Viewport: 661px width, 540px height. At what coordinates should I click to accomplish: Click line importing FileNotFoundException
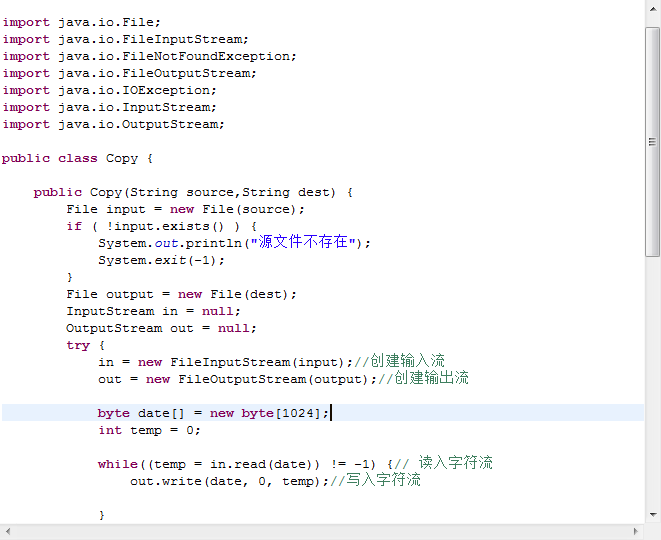tap(150, 56)
